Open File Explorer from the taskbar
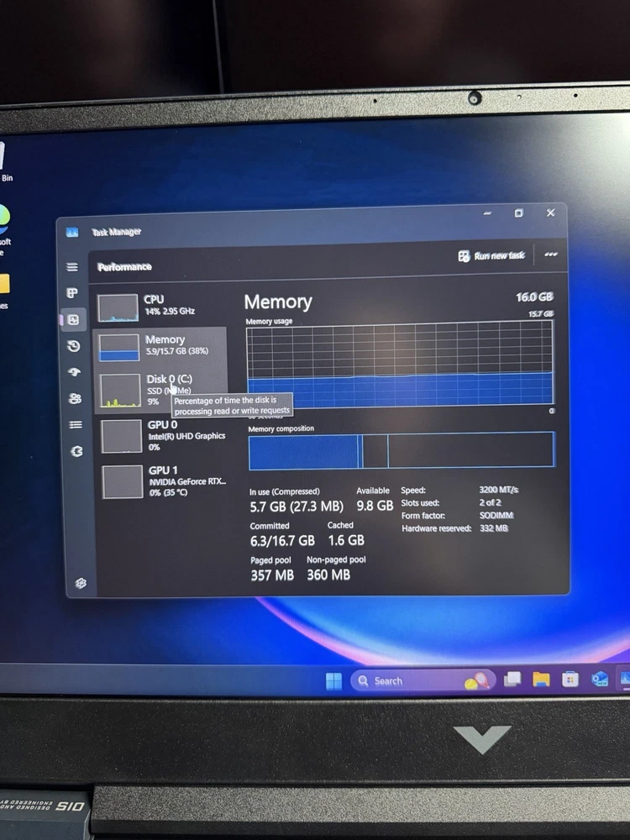This screenshot has width=630, height=840. click(541, 680)
